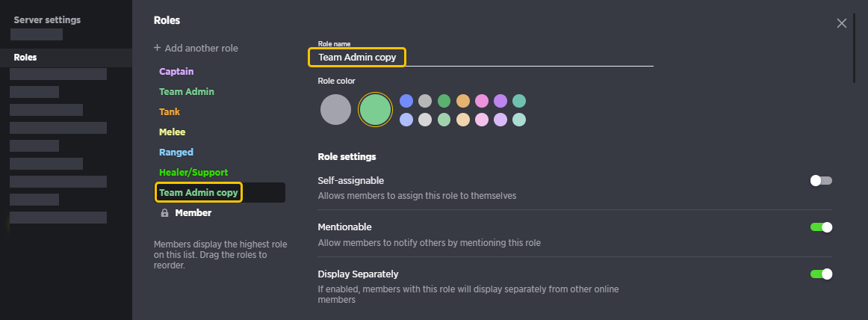Turn off the Display Separately toggle
The width and height of the screenshot is (868, 320).
click(821, 274)
